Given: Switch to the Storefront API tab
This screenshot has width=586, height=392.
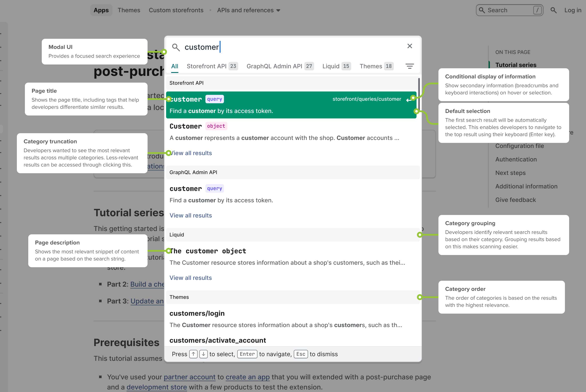Looking at the screenshot, I should point(212,66).
